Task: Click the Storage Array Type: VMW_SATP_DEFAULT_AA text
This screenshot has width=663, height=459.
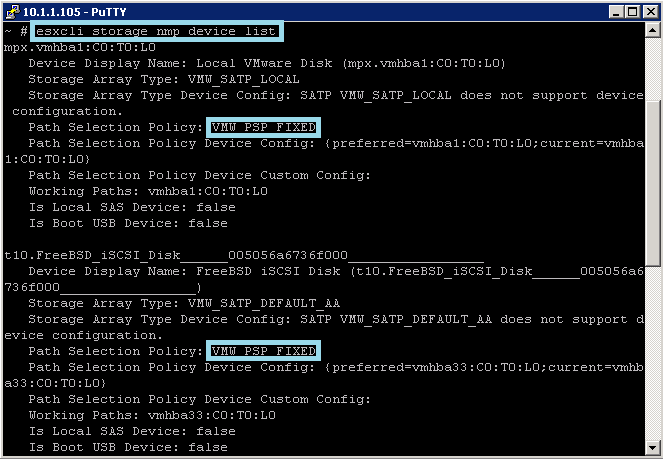Action: click(184, 303)
